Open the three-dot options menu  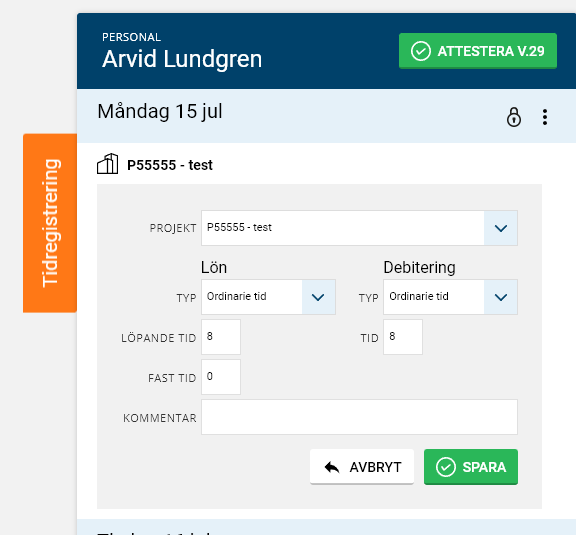click(545, 117)
